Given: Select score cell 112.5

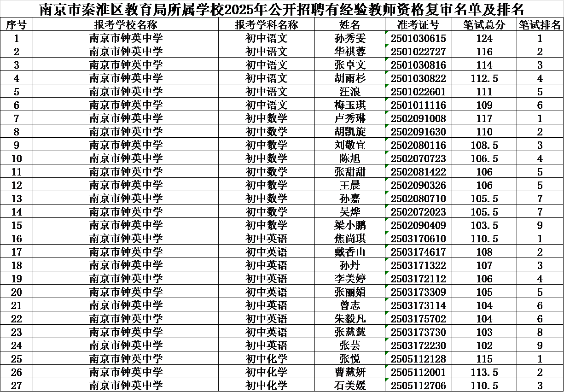Looking at the screenshot, I should (484, 78).
